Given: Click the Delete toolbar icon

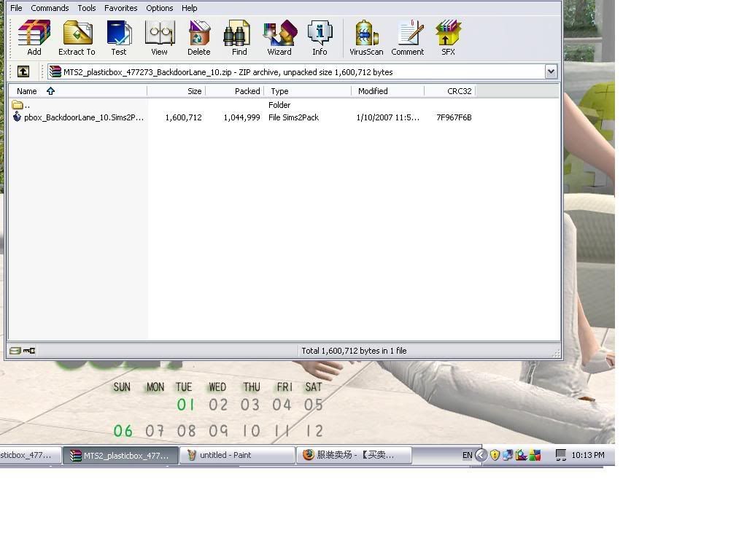Looking at the screenshot, I should coord(198,38).
